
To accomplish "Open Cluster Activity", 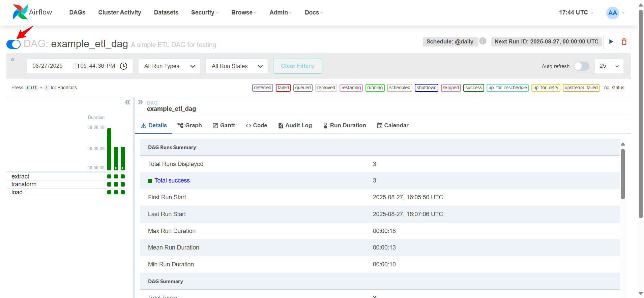I will coord(120,12).
